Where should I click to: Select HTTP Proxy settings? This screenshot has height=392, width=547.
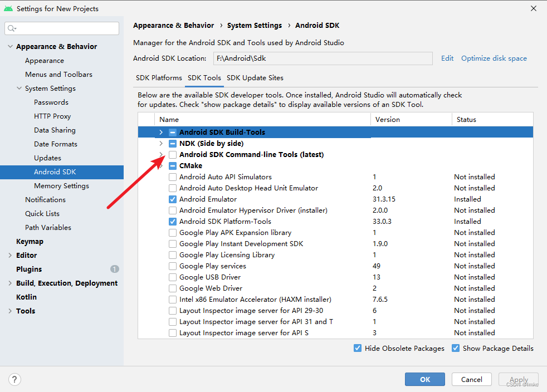pos(52,116)
